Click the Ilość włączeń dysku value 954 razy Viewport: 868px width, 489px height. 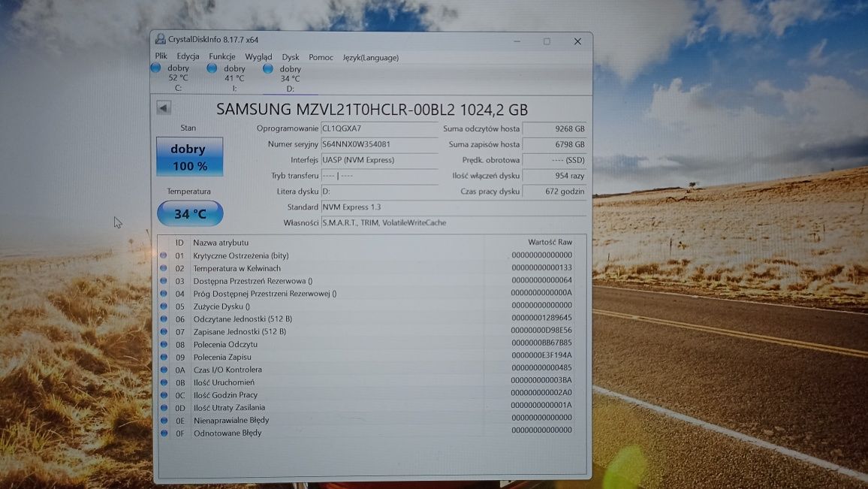(x=554, y=176)
